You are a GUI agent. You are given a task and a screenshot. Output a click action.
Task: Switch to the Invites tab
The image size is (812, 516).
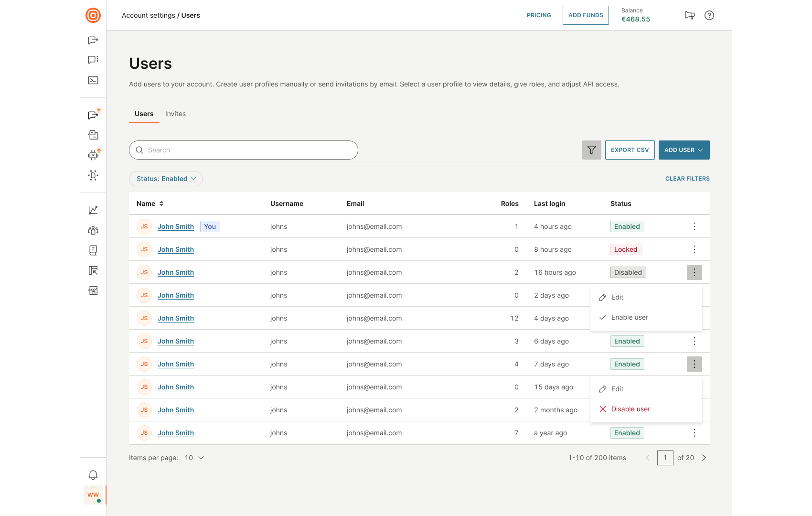[x=175, y=114]
